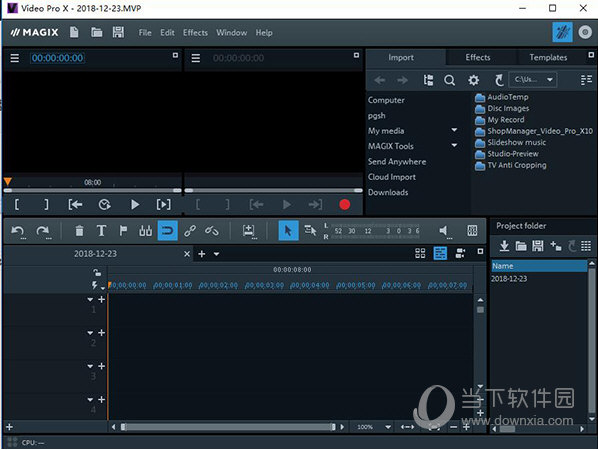Start recording with the red record button
Screen dimensions: 598x450
pos(345,205)
